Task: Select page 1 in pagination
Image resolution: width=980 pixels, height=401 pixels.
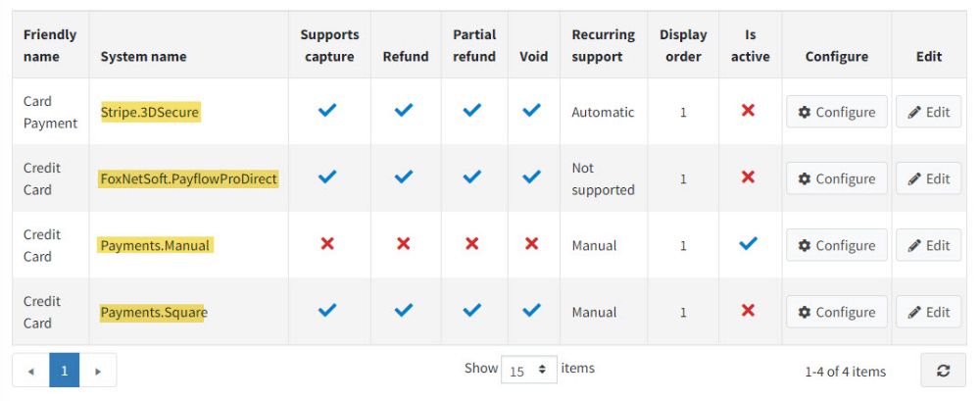Action: (x=64, y=371)
